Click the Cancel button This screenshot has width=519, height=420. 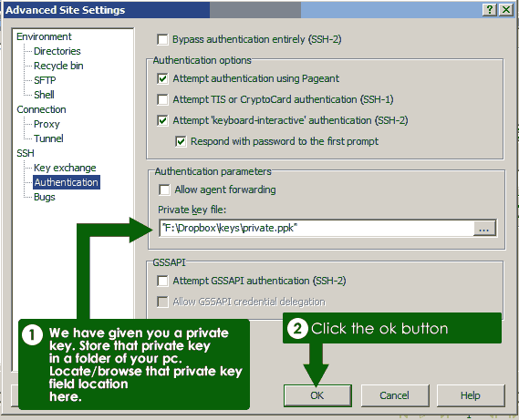395,395
